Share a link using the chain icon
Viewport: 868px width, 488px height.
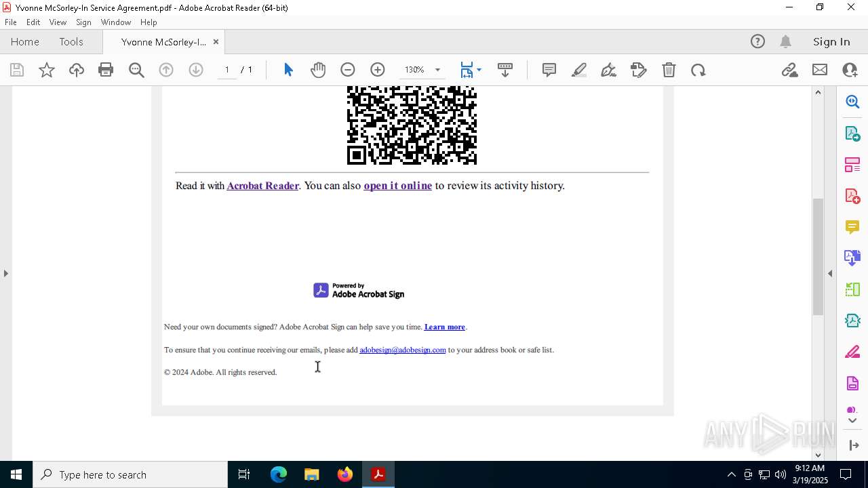point(790,70)
